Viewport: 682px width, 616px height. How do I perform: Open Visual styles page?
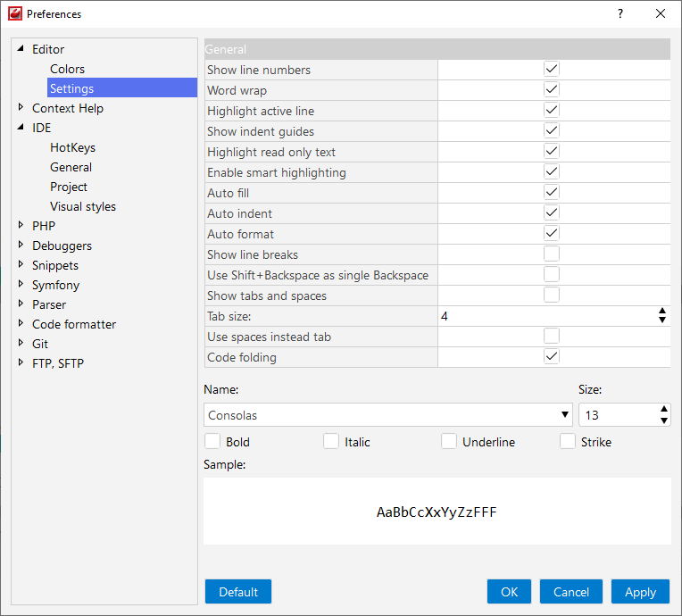click(x=83, y=206)
